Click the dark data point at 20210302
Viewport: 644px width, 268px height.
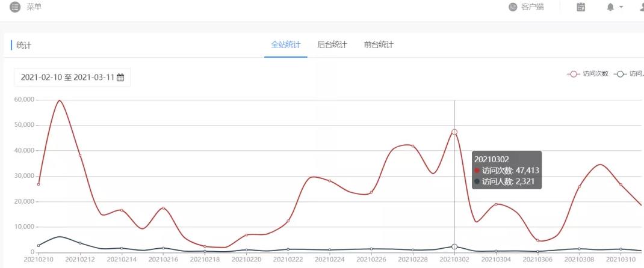(454, 247)
